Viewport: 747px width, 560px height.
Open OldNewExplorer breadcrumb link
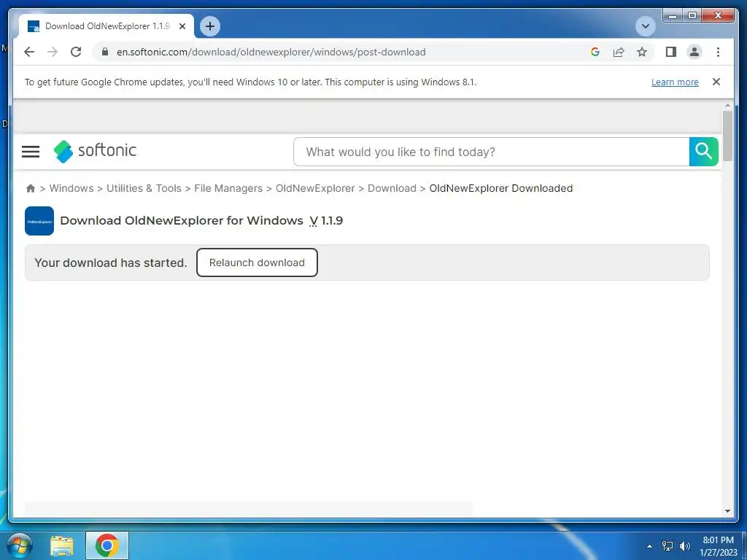(315, 188)
